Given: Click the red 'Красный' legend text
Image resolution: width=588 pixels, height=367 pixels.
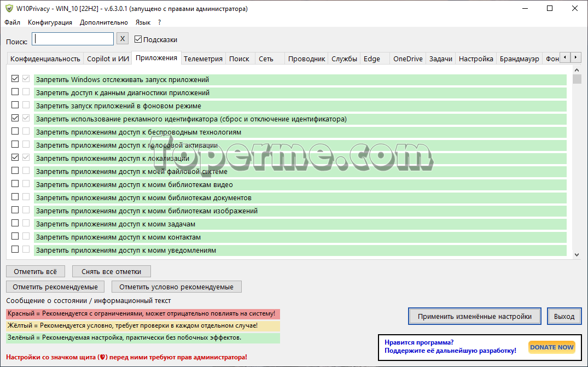Looking at the screenshot, I should pos(141,313).
